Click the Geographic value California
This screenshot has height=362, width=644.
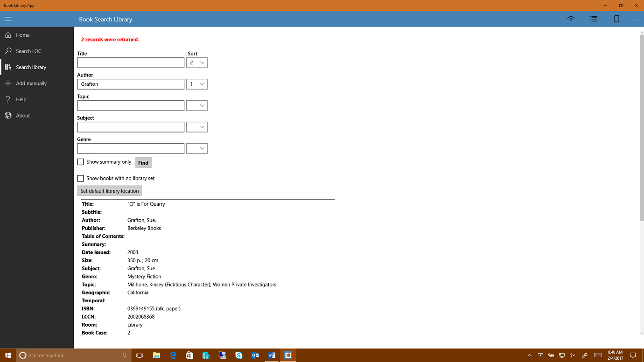[x=138, y=292]
